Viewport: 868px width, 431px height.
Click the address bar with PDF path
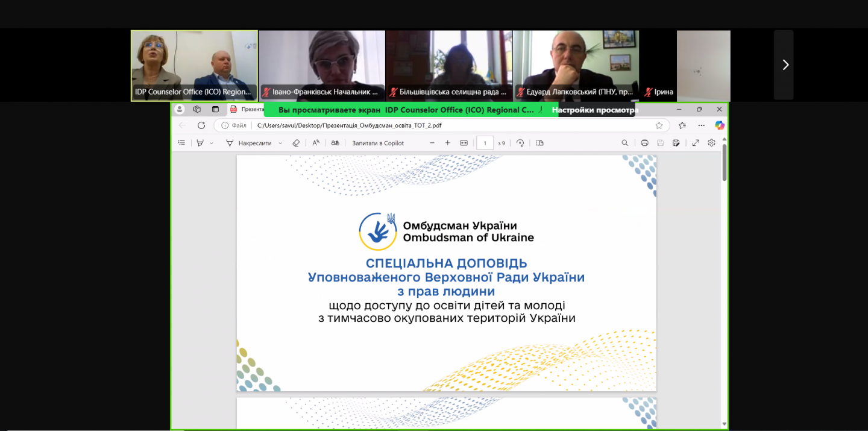442,125
